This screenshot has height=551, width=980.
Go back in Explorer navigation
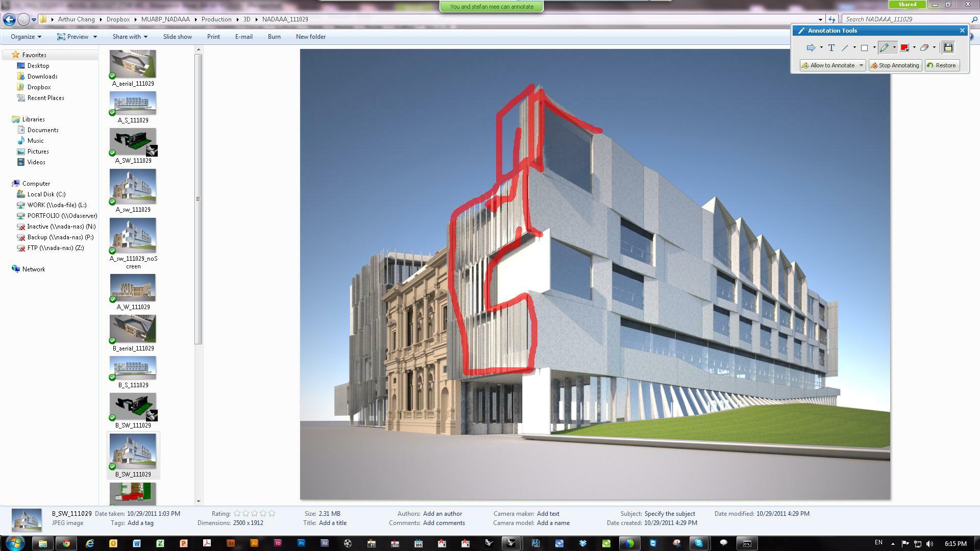coord(9,19)
